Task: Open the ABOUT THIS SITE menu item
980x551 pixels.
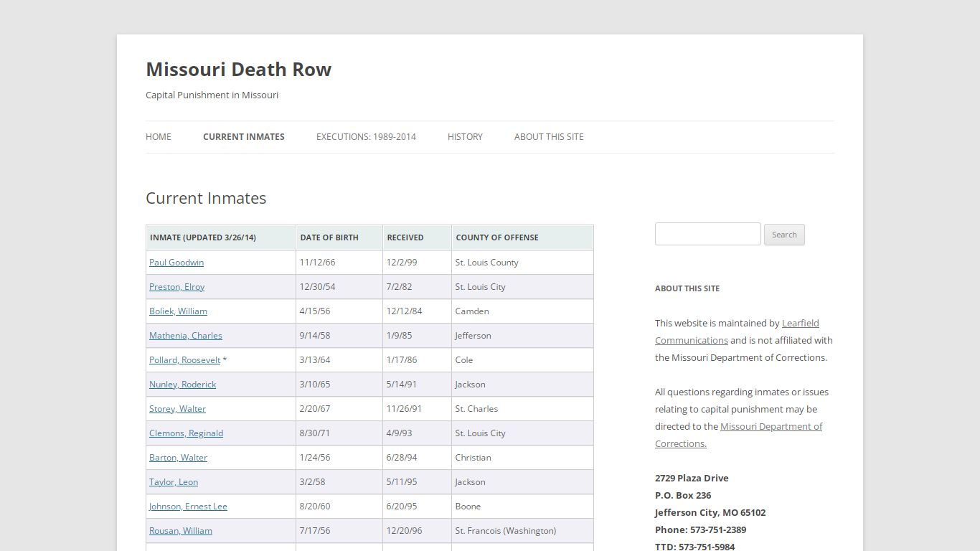Action: pos(549,137)
